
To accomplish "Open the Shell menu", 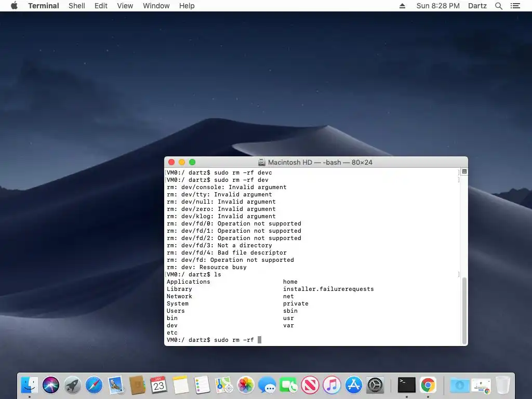I will pyautogui.click(x=77, y=6).
